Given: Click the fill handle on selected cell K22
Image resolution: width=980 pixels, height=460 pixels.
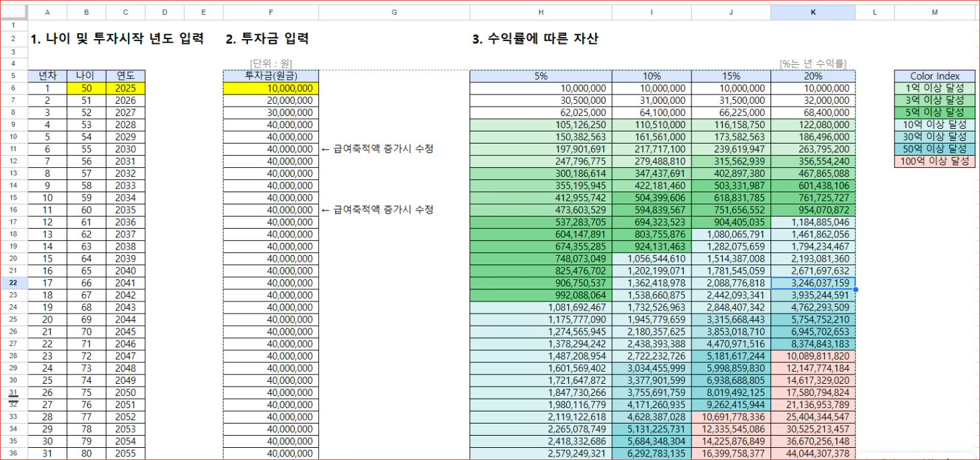Looking at the screenshot, I should [x=855, y=289].
